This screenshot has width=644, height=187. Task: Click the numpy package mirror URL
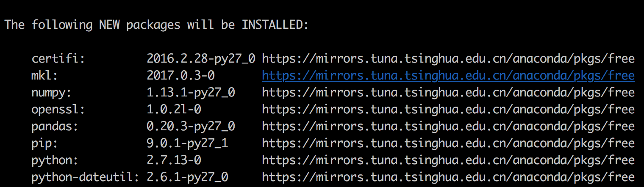click(448, 93)
